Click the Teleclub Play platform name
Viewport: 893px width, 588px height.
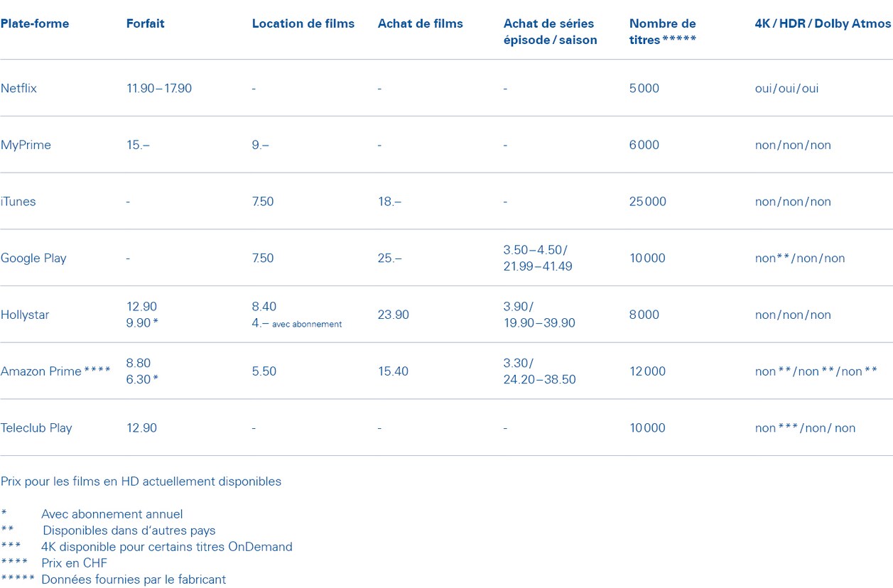tap(36, 428)
